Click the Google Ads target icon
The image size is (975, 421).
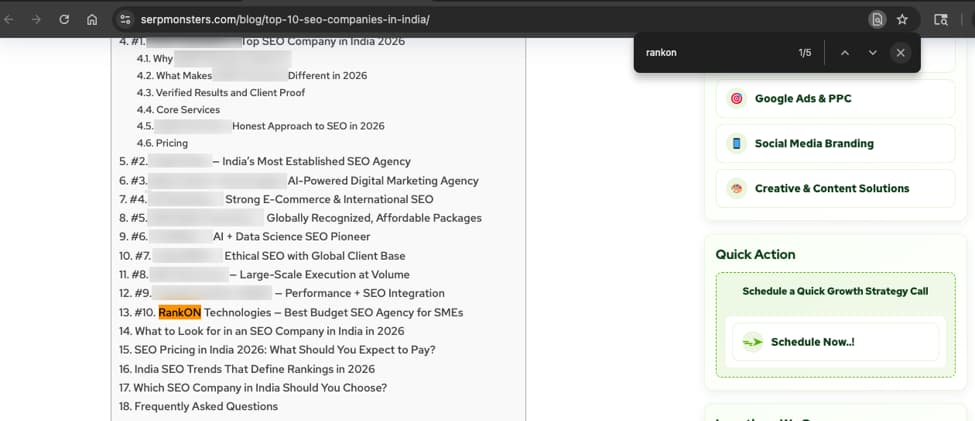tap(737, 98)
